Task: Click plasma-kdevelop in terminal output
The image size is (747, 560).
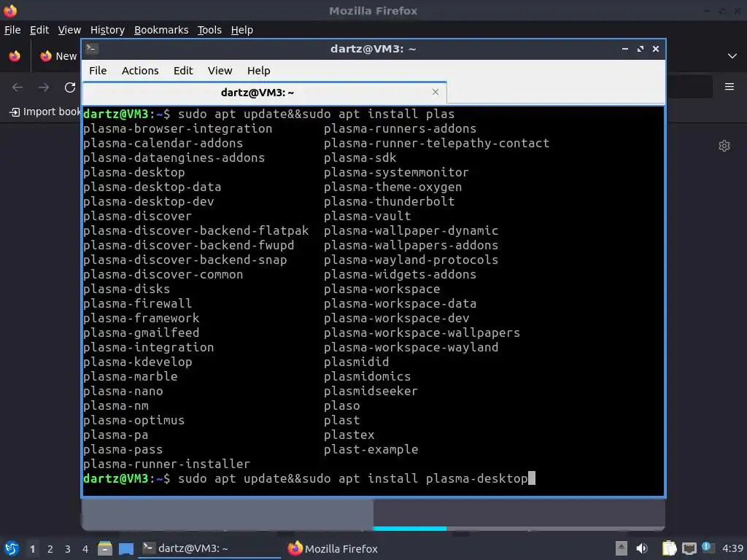Action: tap(137, 362)
